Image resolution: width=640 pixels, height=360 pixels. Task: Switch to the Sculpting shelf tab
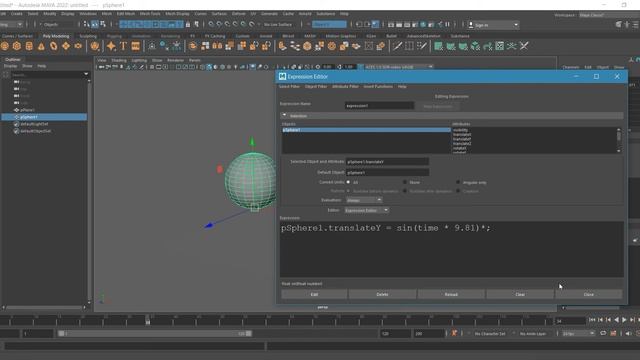(88, 36)
